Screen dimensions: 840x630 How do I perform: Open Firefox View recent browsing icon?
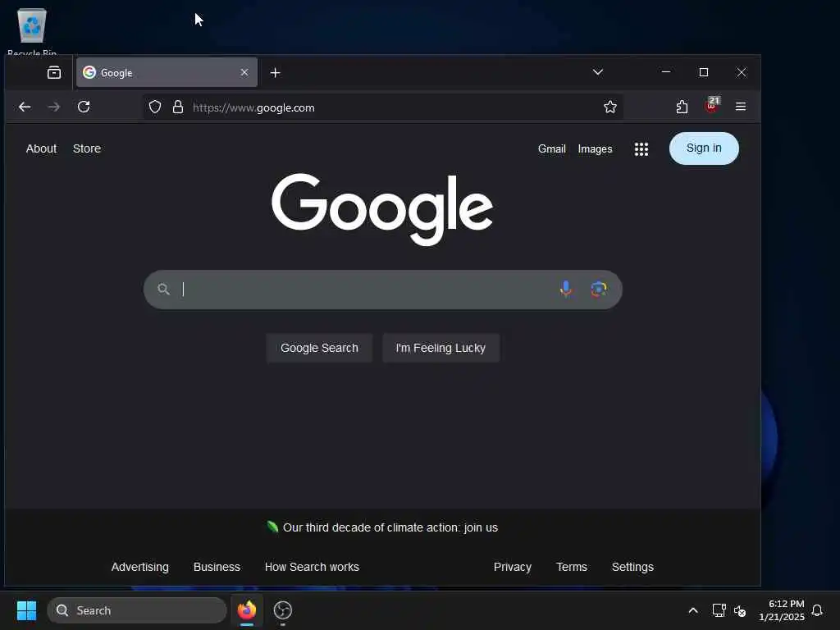pyautogui.click(x=54, y=72)
